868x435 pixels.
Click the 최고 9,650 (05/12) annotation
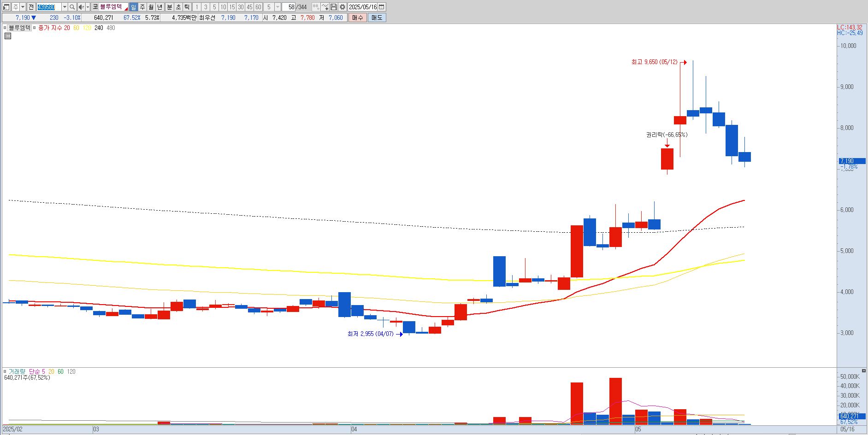pyautogui.click(x=655, y=62)
